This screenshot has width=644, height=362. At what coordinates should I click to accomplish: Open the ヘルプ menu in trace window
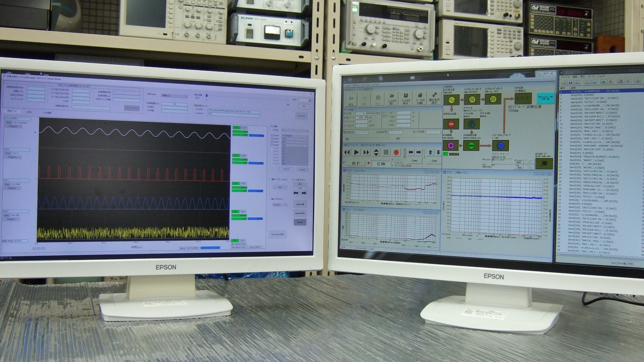tap(601, 76)
